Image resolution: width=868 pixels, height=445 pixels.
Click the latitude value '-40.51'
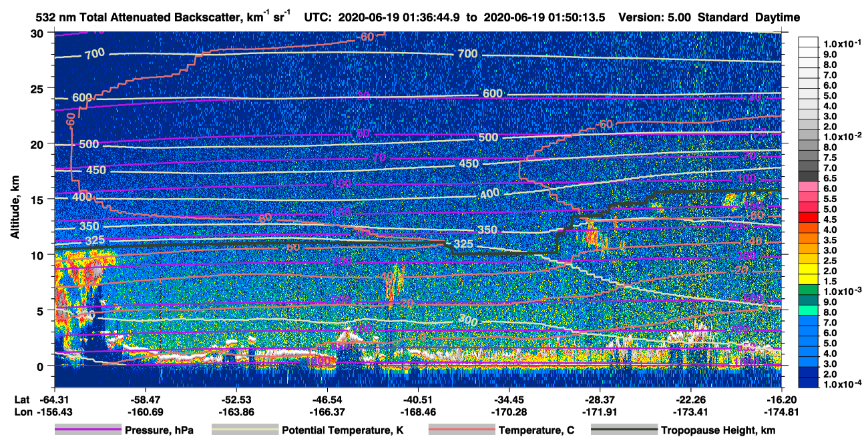[x=418, y=399]
